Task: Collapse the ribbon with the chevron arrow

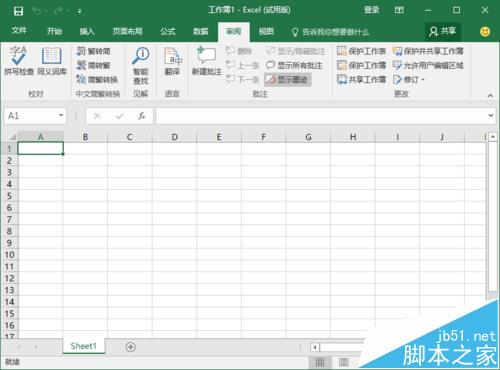Action: pyautogui.click(x=490, y=95)
